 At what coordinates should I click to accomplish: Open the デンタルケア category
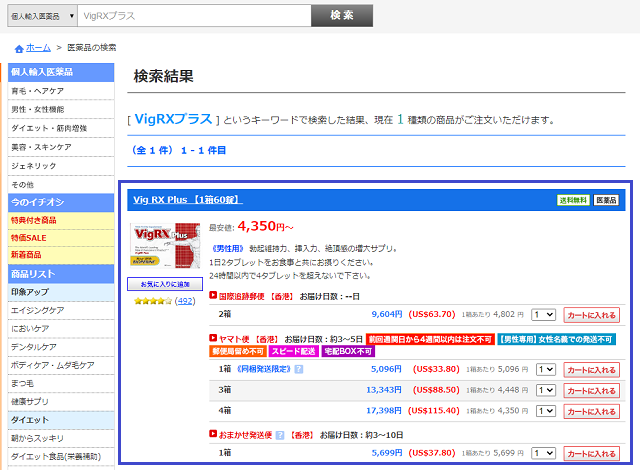pos(61,347)
